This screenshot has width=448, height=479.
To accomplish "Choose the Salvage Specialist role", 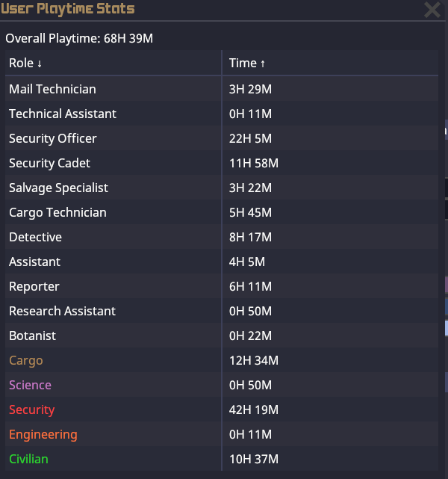I will click(x=58, y=188).
